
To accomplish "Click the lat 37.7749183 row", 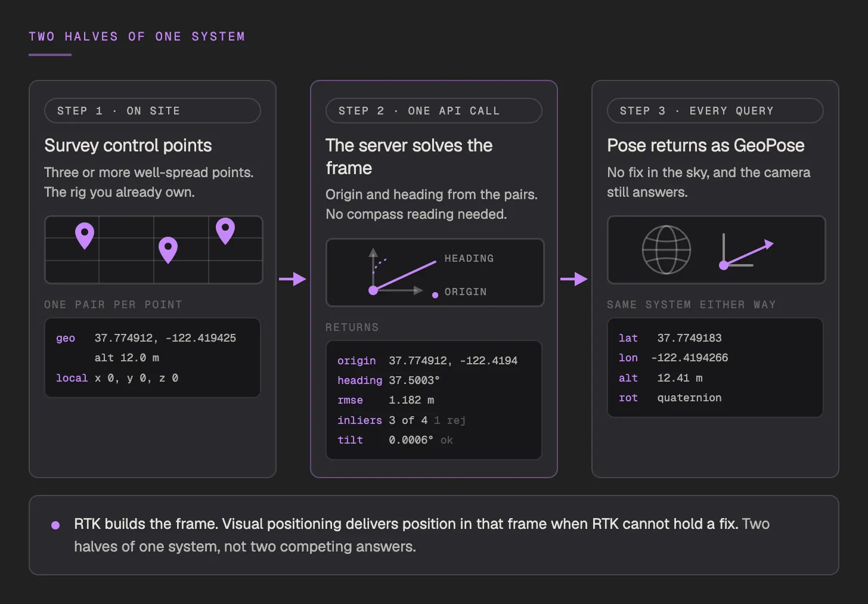I will coord(670,338).
